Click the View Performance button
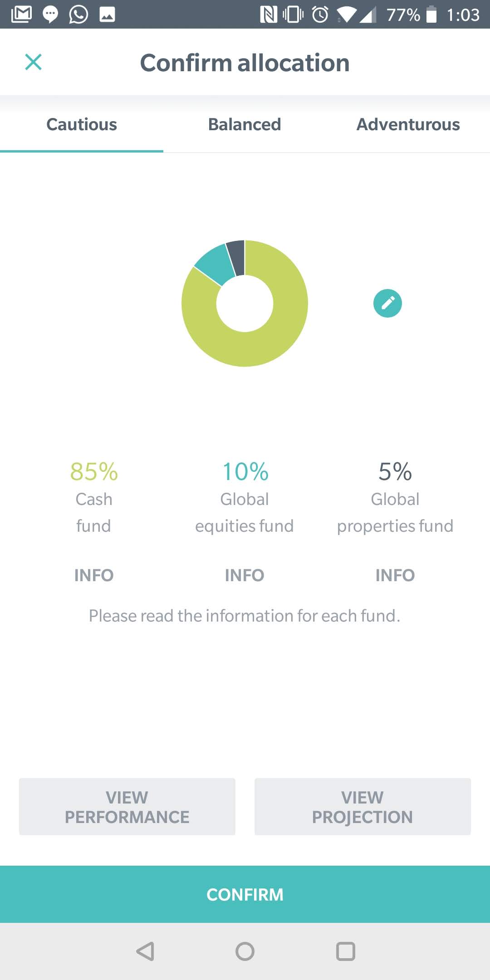The image size is (490, 980). pos(127,807)
